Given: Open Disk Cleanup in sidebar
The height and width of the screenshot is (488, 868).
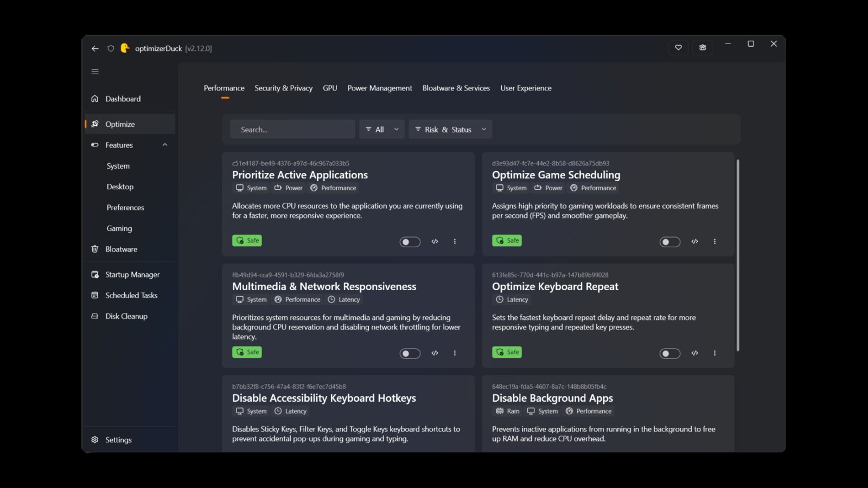Looking at the screenshot, I should pyautogui.click(x=130, y=316).
